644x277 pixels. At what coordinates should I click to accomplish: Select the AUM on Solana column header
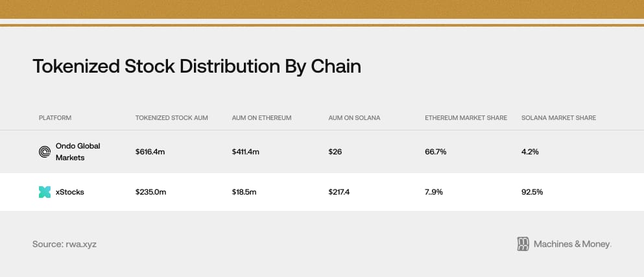point(354,118)
